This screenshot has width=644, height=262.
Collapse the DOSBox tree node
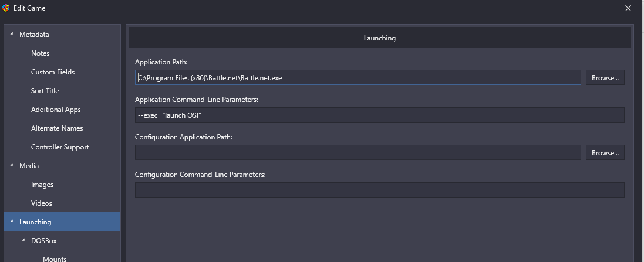(x=23, y=241)
